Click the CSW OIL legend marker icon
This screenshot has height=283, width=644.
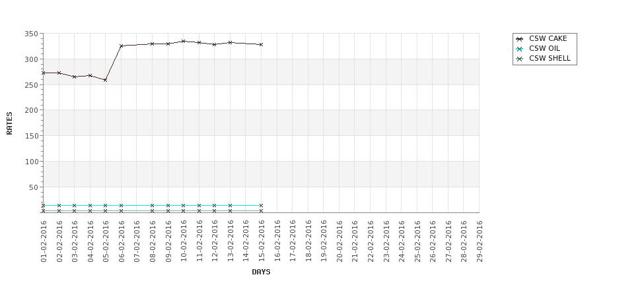coord(520,49)
